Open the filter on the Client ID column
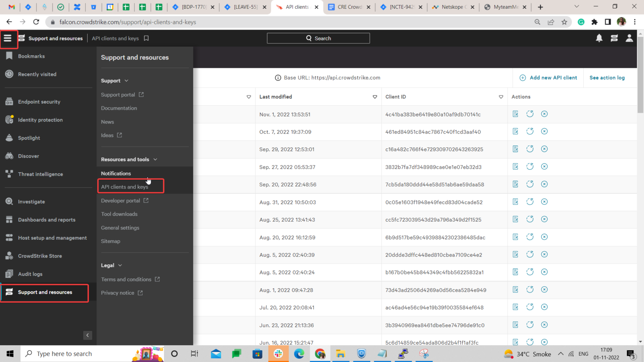This screenshot has height=362, width=644. 501,97
